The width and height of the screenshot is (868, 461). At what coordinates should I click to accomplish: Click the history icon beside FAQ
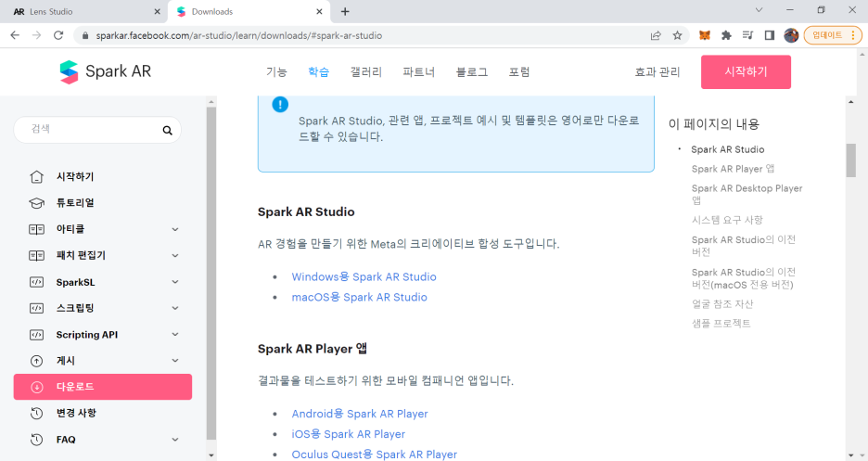click(36, 440)
